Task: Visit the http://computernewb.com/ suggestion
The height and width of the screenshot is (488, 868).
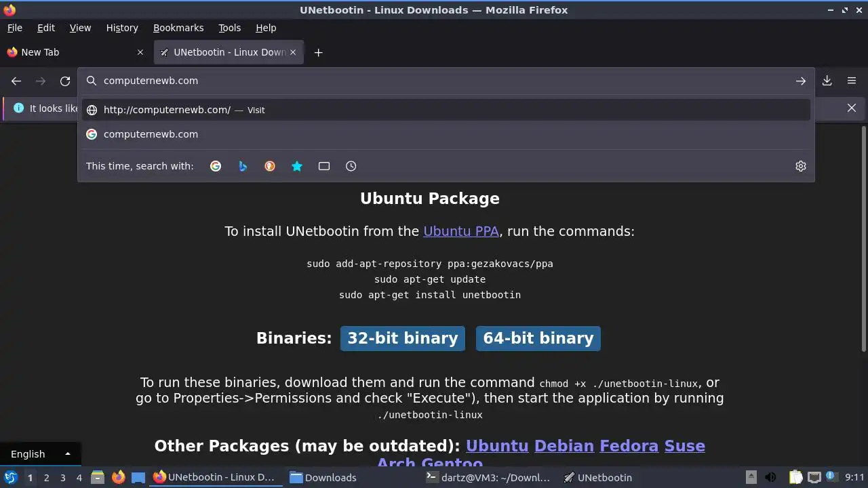Action: 446,110
